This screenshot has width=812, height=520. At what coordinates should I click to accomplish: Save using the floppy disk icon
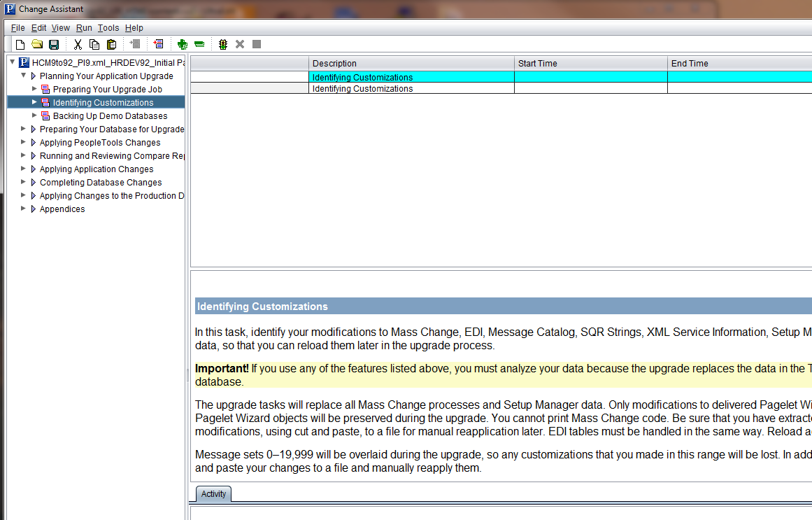point(54,45)
